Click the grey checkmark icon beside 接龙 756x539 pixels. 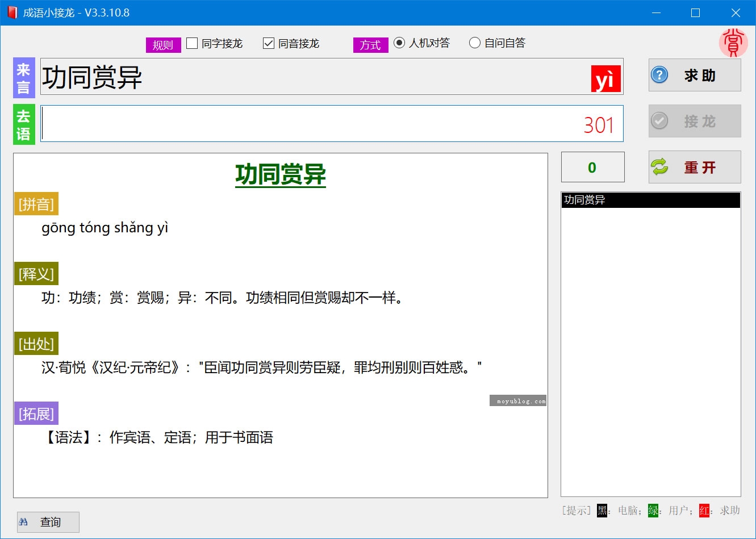point(659,121)
